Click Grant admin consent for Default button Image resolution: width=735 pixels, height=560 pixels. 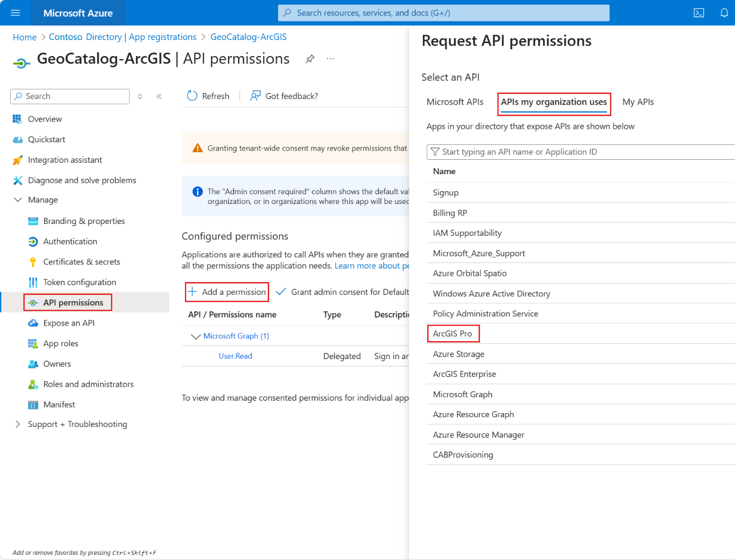pos(343,292)
